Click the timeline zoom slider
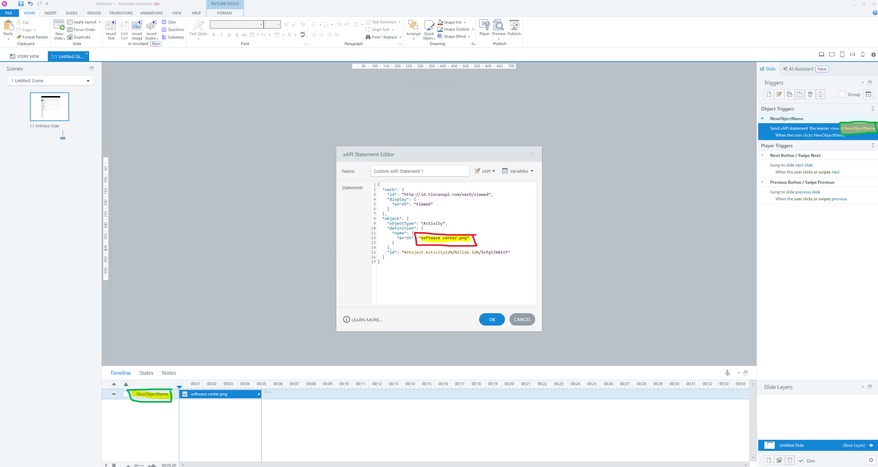This screenshot has width=878, height=467. (x=138, y=465)
